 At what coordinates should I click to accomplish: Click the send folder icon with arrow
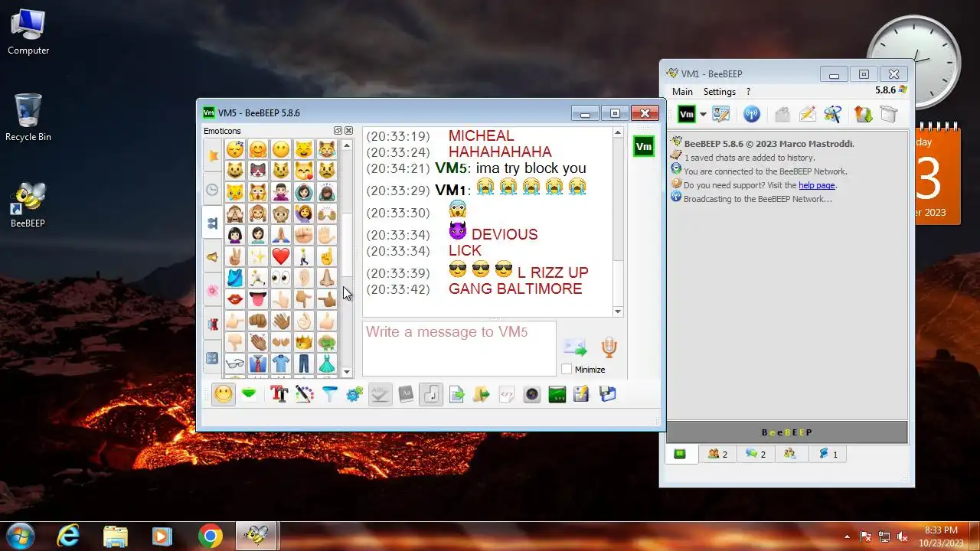pyautogui.click(x=482, y=394)
